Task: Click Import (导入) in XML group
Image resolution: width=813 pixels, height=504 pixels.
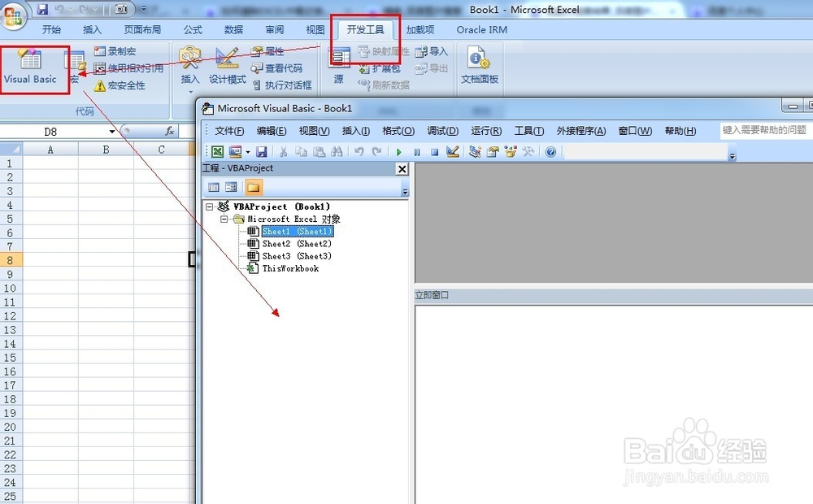Action: click(432, 51)
